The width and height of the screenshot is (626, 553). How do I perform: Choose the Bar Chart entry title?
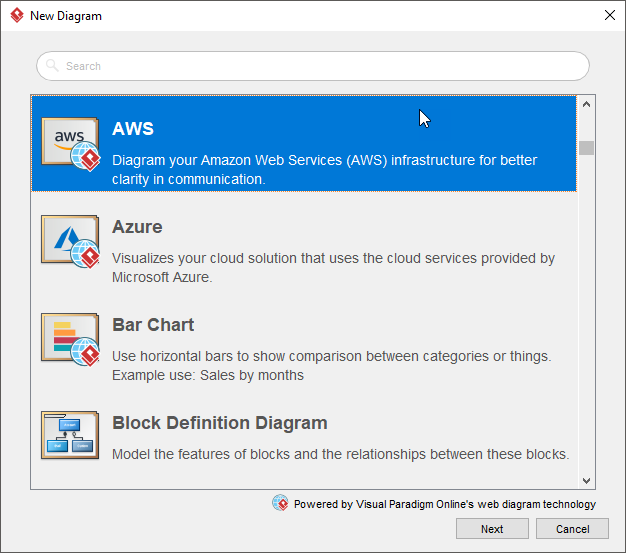click(x=153, y=325)
